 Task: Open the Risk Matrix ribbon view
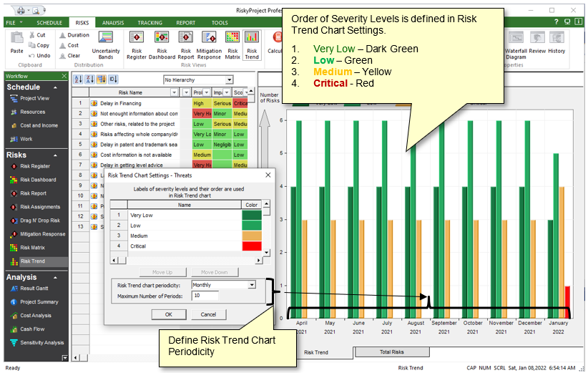232,45
